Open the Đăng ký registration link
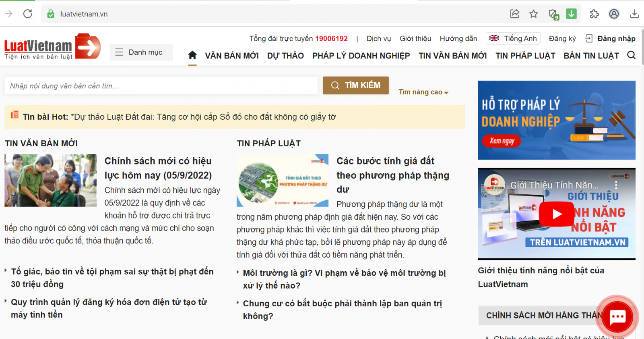644x339 pixels. pyautogui.click(x=562, y=38)
